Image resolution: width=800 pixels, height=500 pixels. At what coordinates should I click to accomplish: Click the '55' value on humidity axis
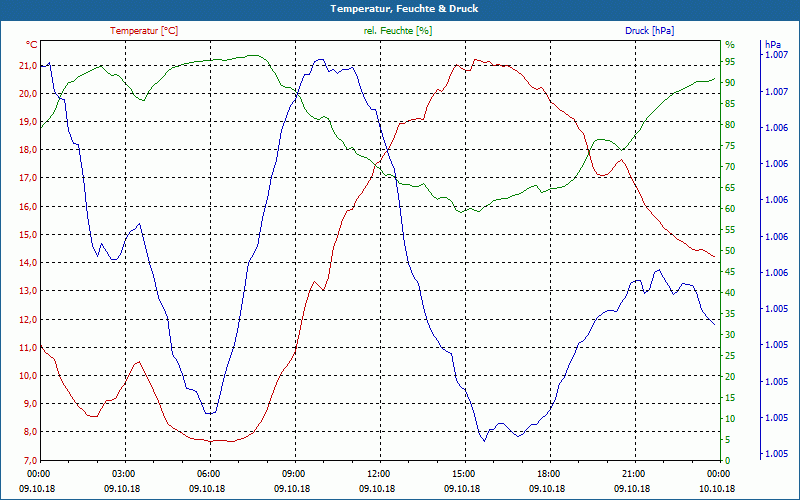pos(730,230)
